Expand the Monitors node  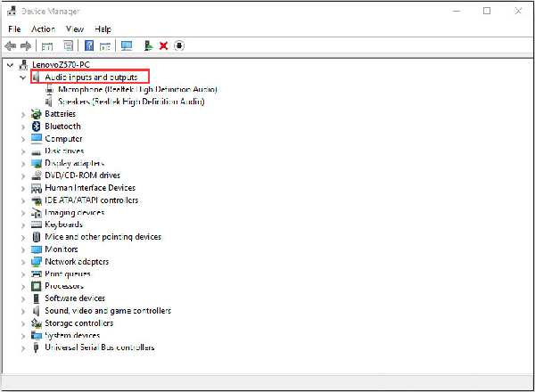tap(23, 249)
